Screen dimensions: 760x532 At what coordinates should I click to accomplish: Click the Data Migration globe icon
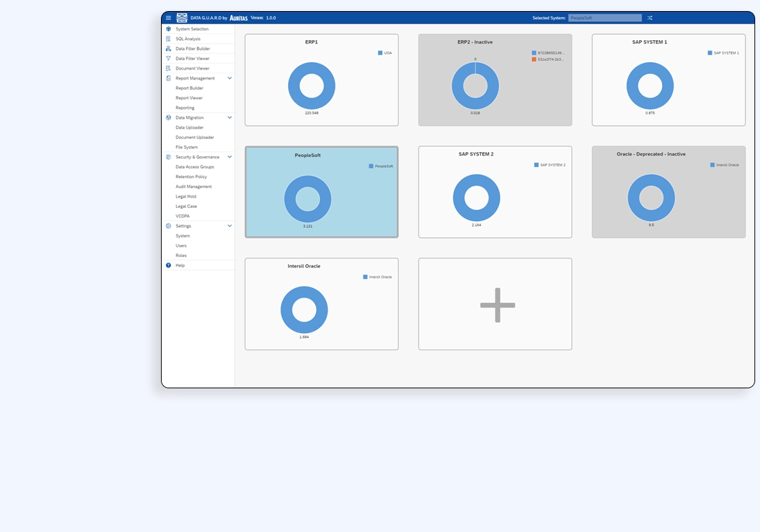(168, 117)
